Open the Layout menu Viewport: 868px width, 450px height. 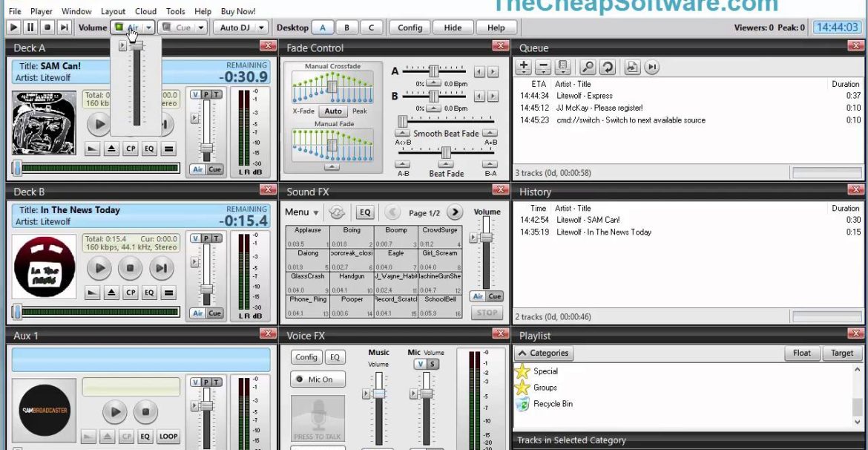pyautogui.click(x=113, y=11)
